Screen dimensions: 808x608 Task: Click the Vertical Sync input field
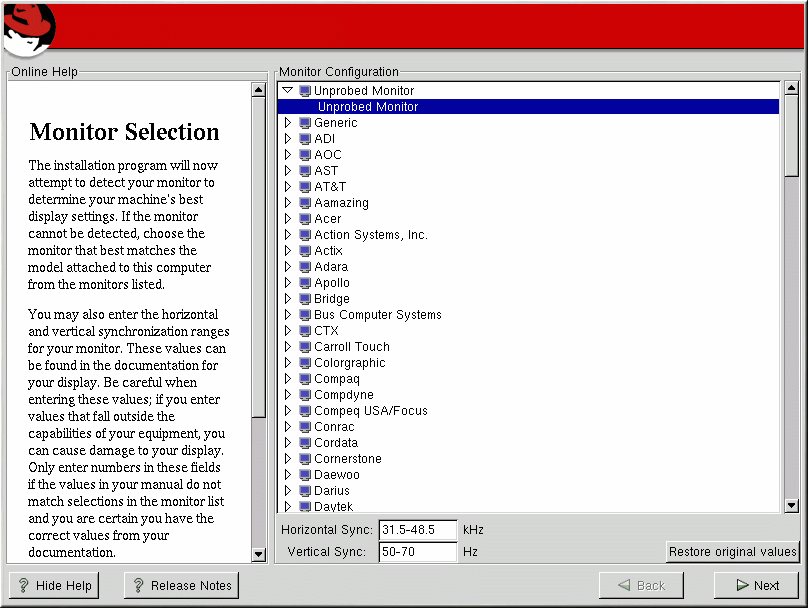(418, 552)
